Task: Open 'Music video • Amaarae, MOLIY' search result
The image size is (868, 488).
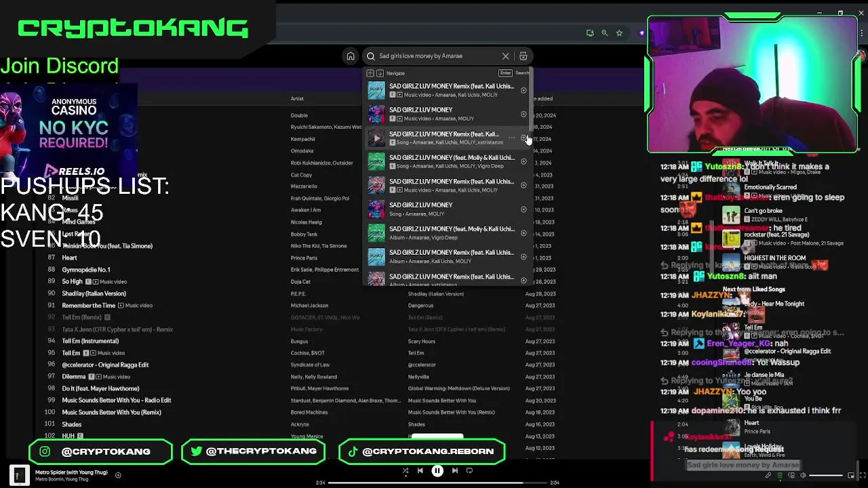Action: (x=446, y=114)
